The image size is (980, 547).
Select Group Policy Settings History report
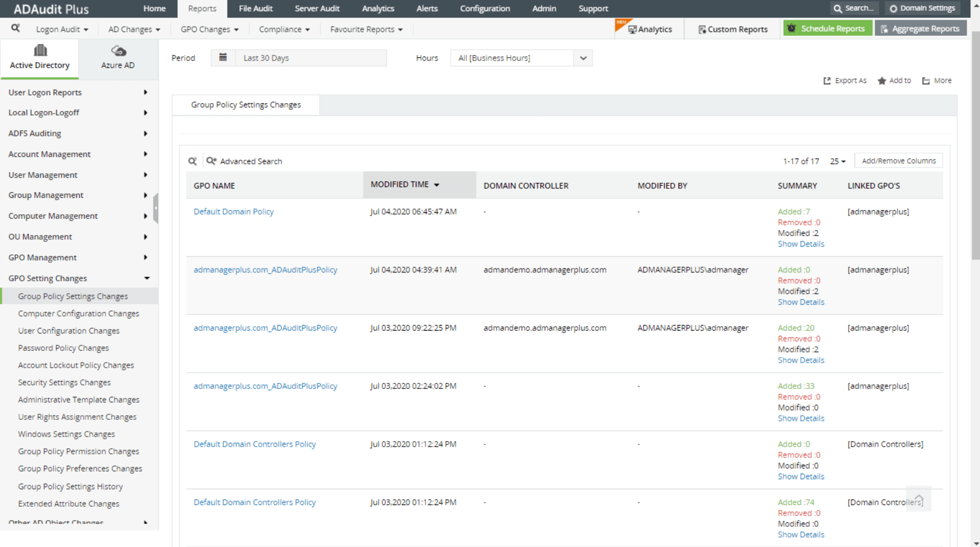(x=70, y=486)
